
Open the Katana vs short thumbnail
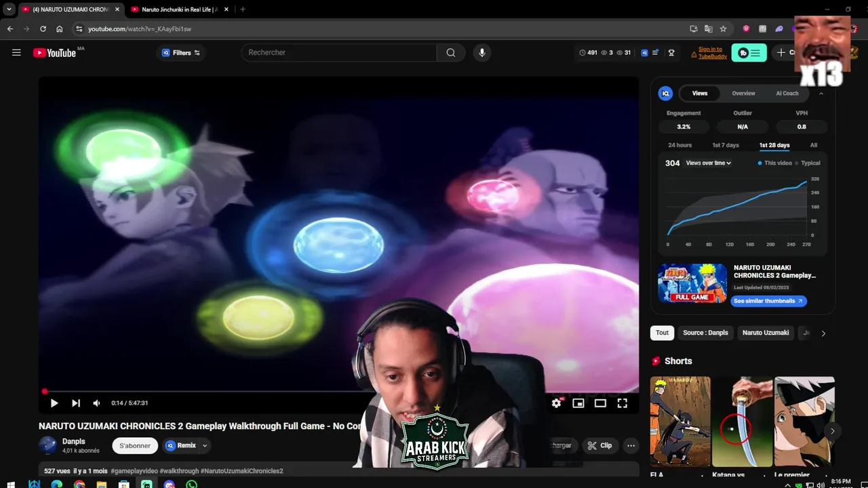pos(742,422)
